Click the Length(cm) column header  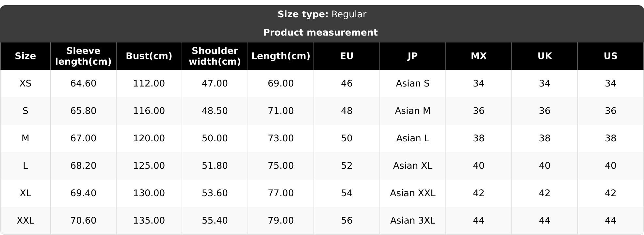(x=281, y=56)
